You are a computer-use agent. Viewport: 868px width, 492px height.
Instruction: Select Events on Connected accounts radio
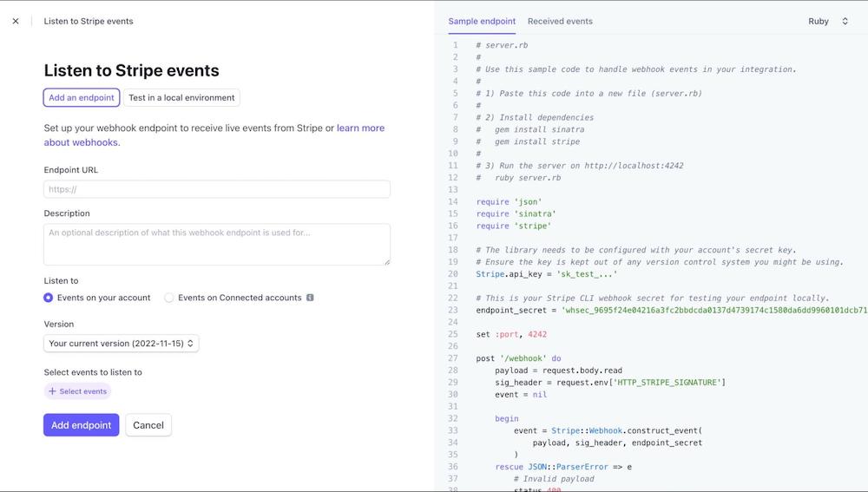pos(169,298)
